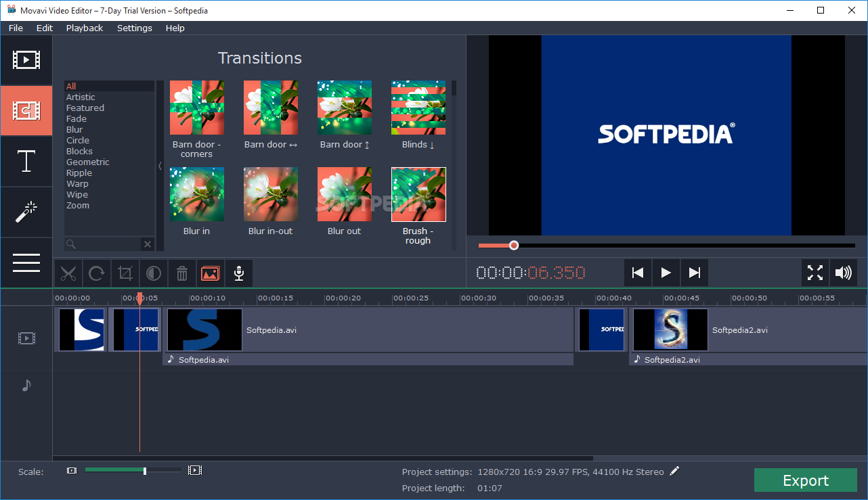Screen dimensions: 868x500
Task: Select the Artistic category
Action: point(110,97)
